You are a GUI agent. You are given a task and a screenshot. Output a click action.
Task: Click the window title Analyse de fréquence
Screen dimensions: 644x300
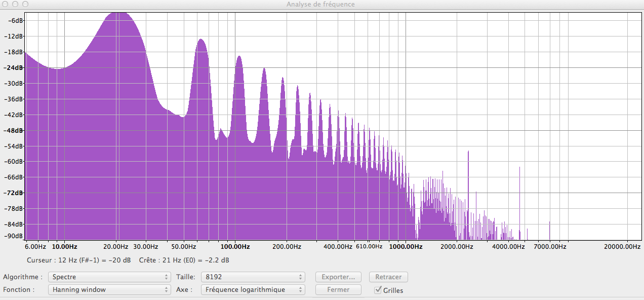click(320, 4)
